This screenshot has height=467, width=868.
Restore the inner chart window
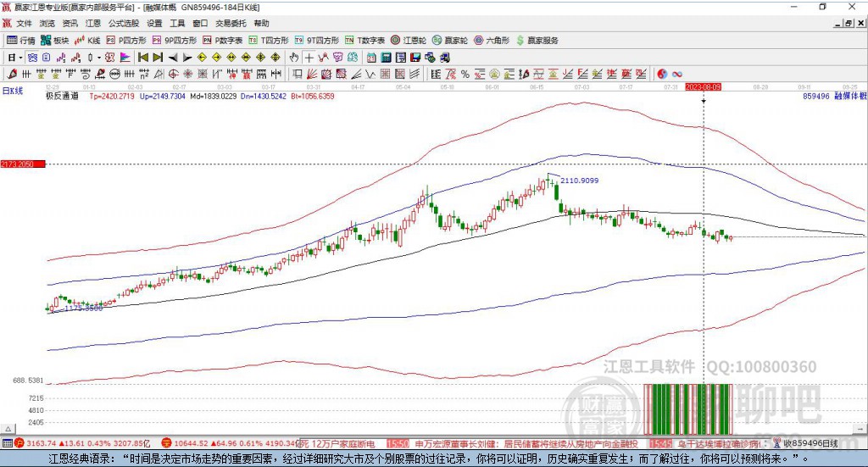848,23
